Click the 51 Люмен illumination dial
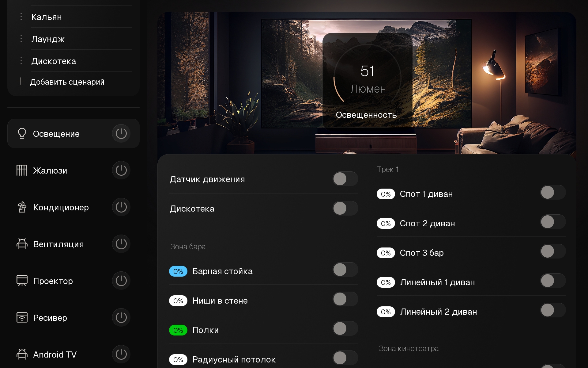This screenshot has width=588, height=368. (367, 78)
